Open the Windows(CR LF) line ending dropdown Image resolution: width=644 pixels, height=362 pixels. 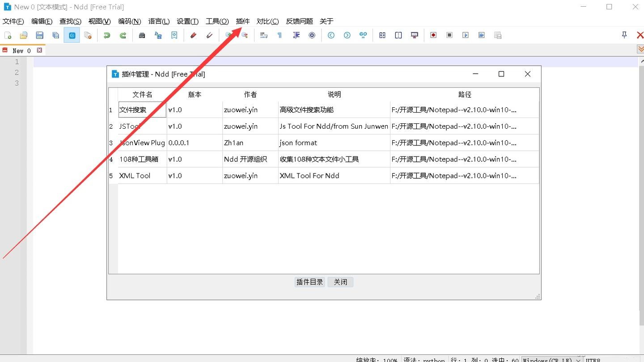coord(552,359)
